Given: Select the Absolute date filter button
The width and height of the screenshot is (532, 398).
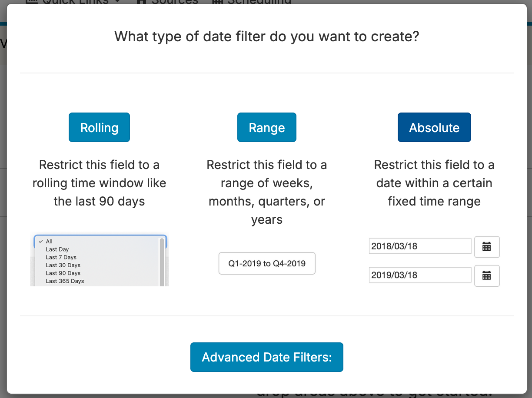Looking at the screenshot, I should 434,127.
